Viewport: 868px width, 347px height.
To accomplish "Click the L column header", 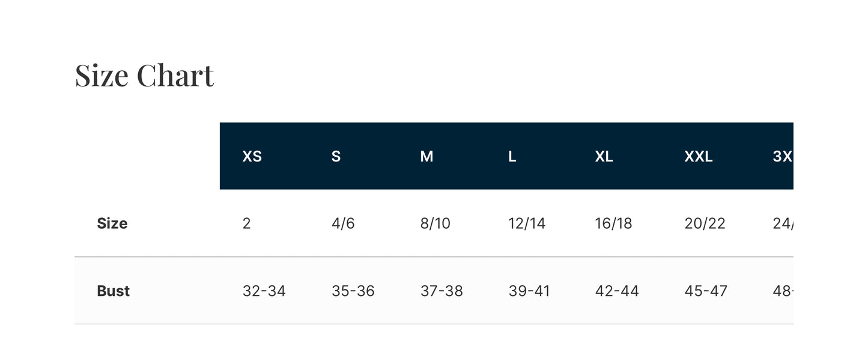I will [512, 157].
